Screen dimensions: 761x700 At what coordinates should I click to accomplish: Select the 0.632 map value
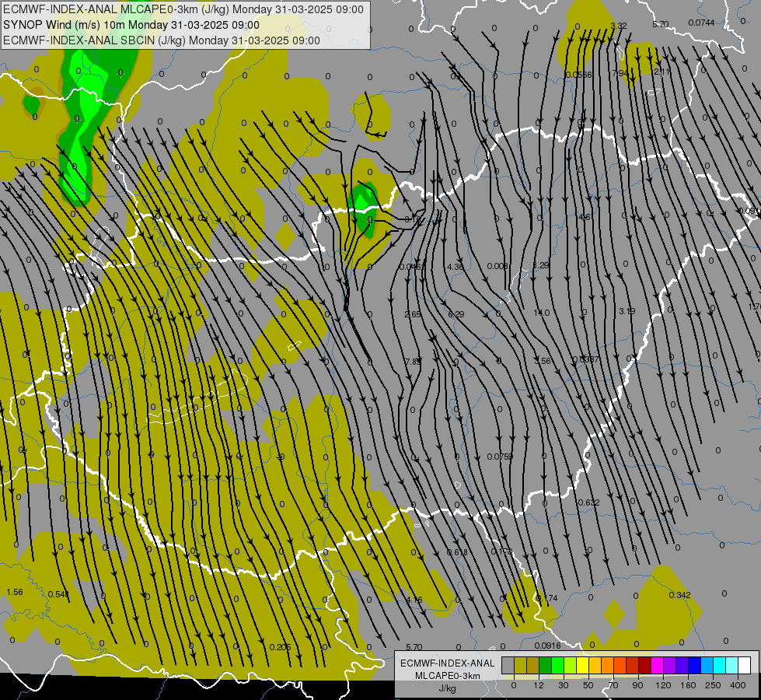588,502
